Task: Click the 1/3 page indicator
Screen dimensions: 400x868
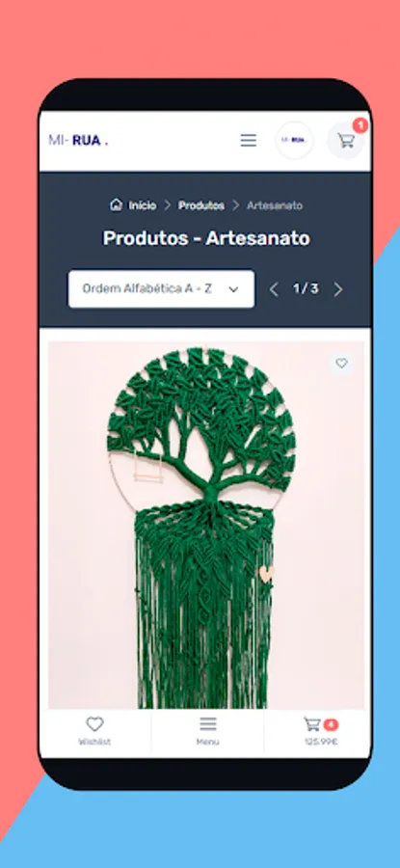Action: (x=306, y=289)
